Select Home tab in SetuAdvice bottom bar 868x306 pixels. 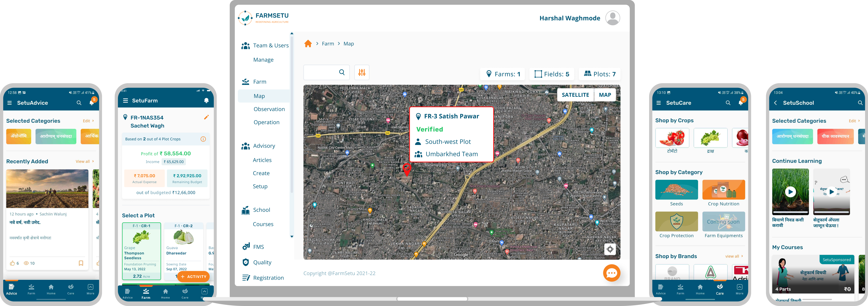point(51,289)
